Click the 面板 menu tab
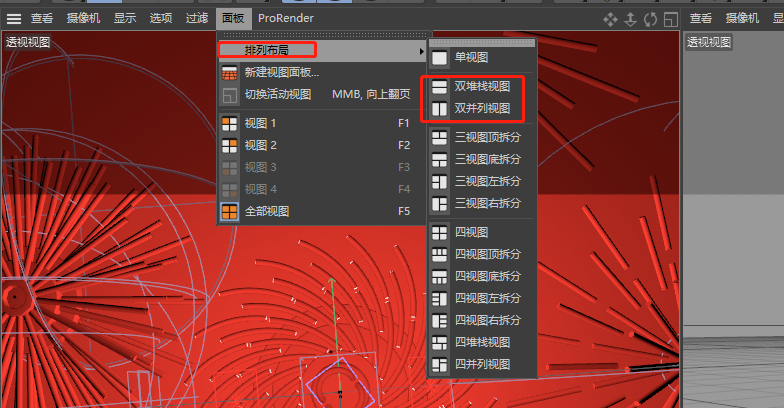This screenshot has width=784, height=408. (233, 18)
